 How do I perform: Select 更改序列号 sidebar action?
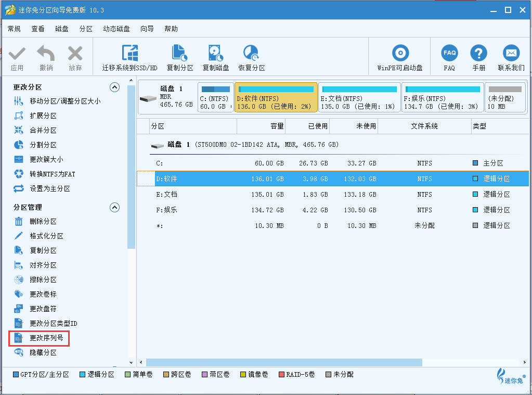38,338
